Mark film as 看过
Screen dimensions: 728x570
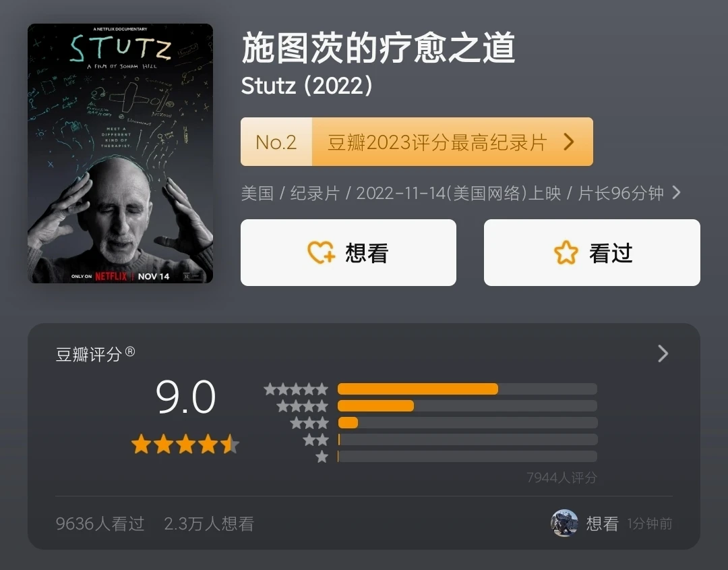(x=592, y=253)
